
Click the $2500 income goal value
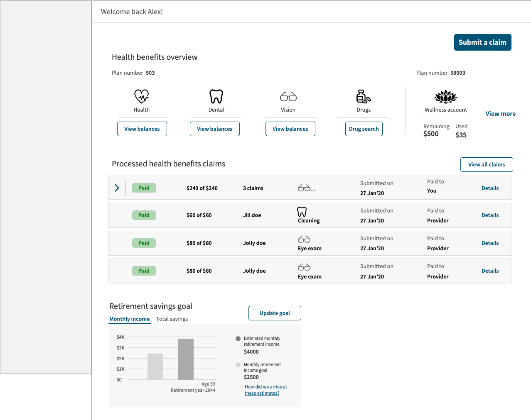251,377
